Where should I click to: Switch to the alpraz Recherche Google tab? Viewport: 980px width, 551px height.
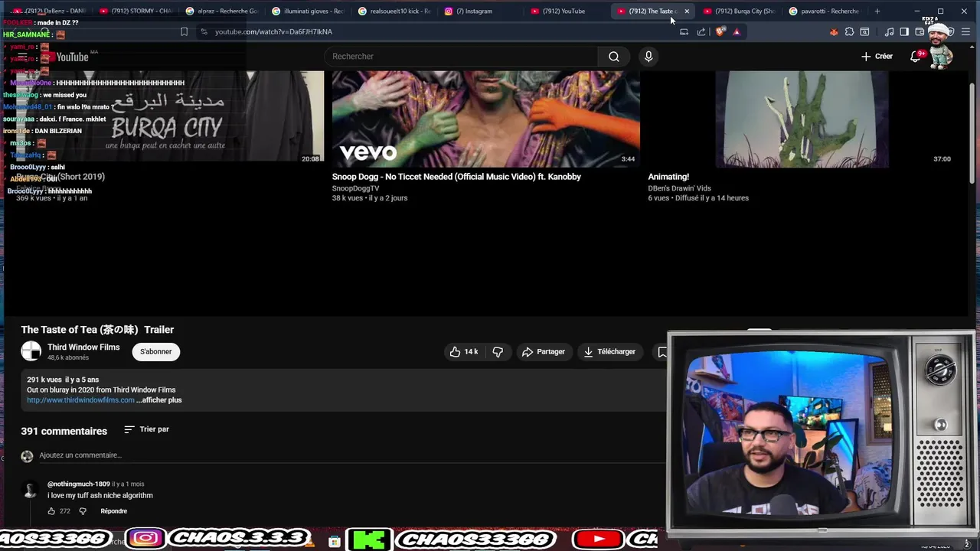click(x=222, y=11)
